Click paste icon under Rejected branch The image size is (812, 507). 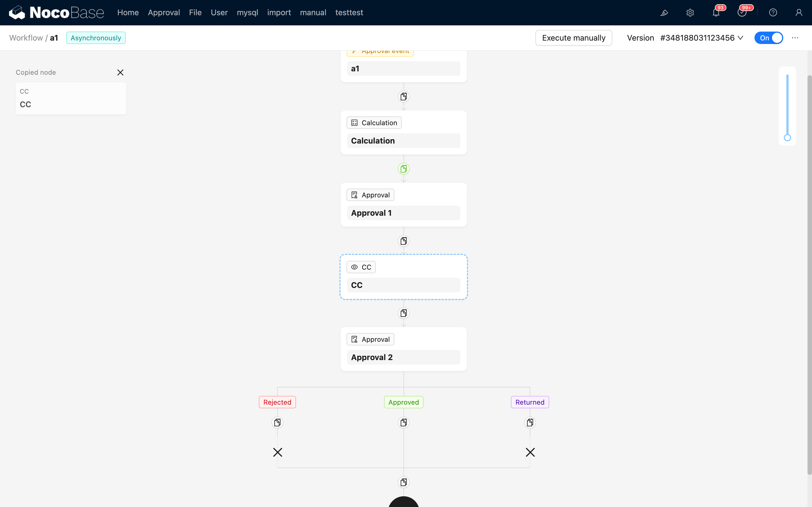pos(277,422)
